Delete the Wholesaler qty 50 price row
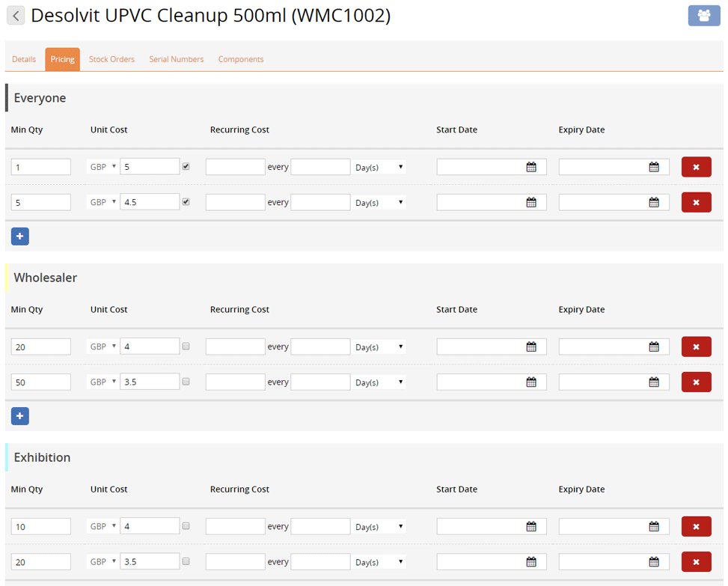Viewport: 728px width, 586px height. 696,382
